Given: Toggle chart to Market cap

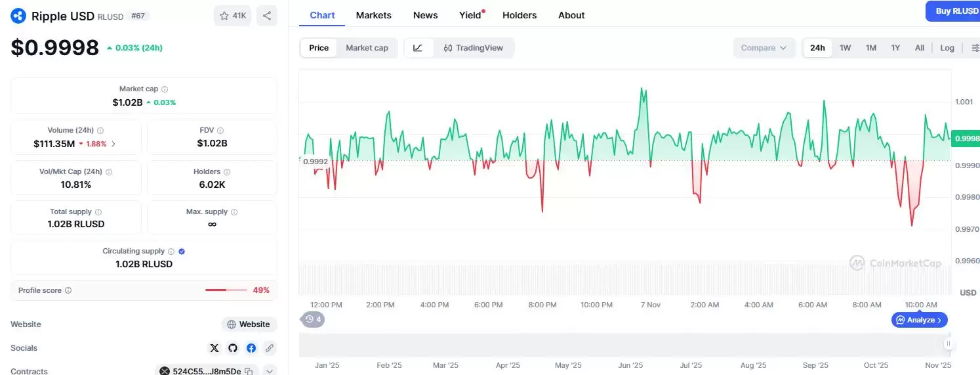Looking at the screenshot, I should pyautogui.click(x=367, y=48).
